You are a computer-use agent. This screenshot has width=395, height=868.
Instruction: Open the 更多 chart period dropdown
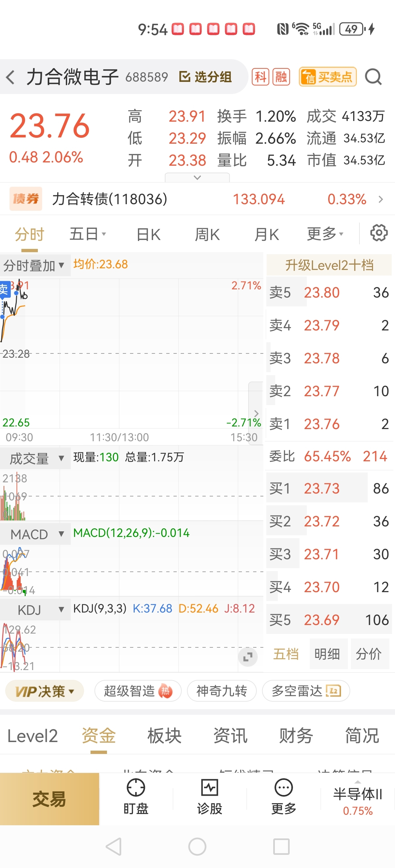click(325, 234)
